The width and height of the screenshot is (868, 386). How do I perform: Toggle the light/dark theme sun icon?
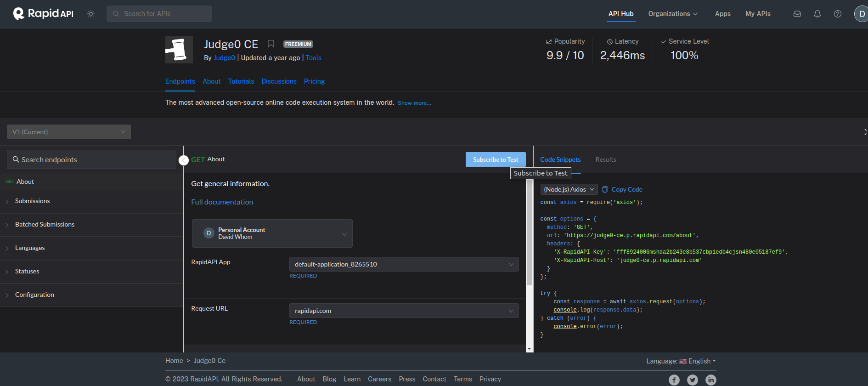pos(91,14)
